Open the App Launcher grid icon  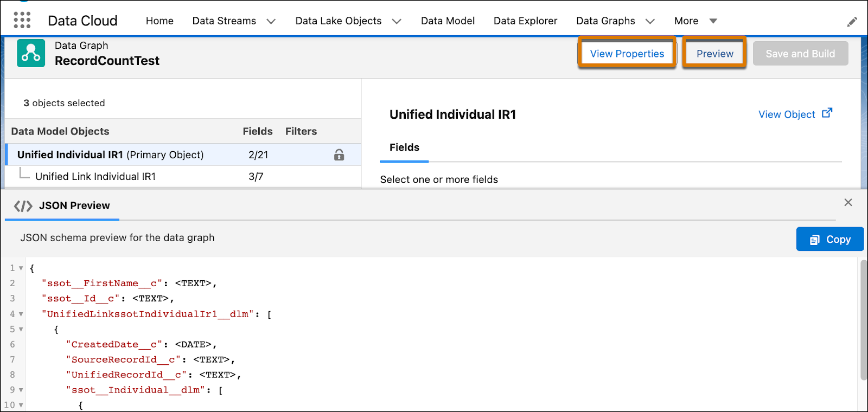pos(22,21)
